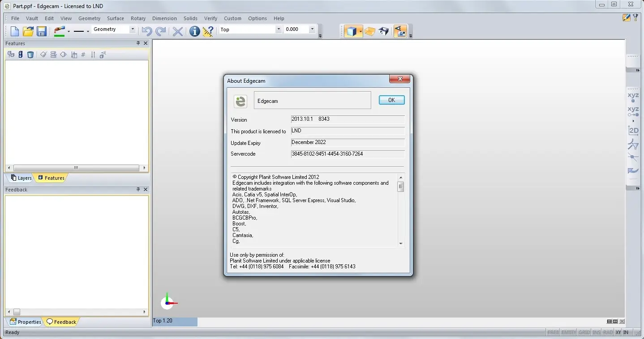Pin the Features panel with the pushpin
644x339 pixels.
click(138, 43)
